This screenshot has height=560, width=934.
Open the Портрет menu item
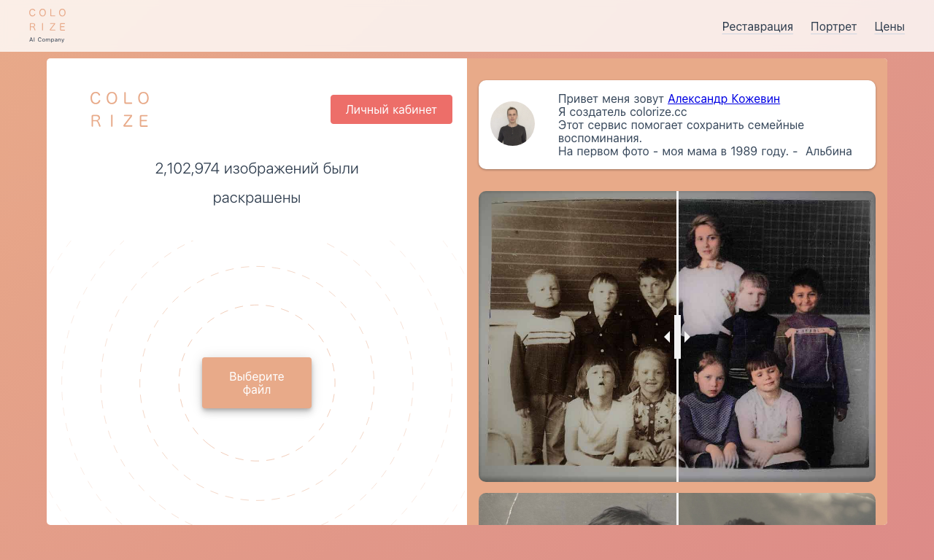click(x=833, y=27)
